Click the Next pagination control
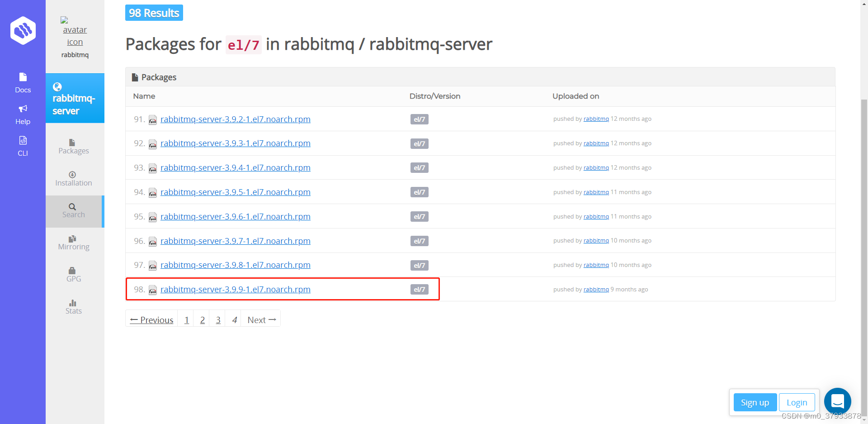Screen dimensions: 868x424 point(261,319)
